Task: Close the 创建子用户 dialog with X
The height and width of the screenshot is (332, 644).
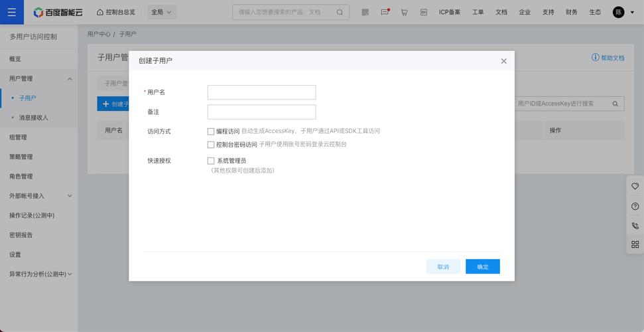Action: [503, 61]
